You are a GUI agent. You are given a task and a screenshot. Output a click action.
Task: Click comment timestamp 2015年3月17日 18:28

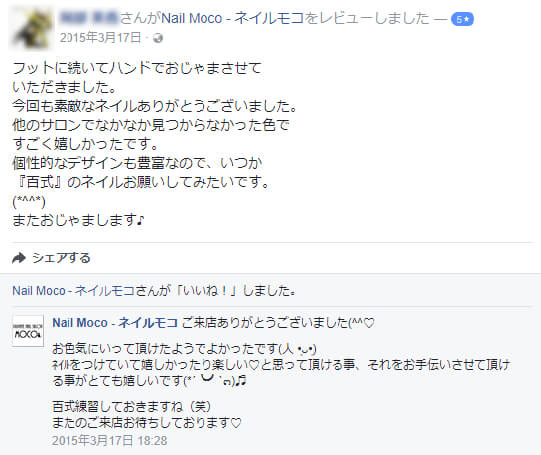110,441
